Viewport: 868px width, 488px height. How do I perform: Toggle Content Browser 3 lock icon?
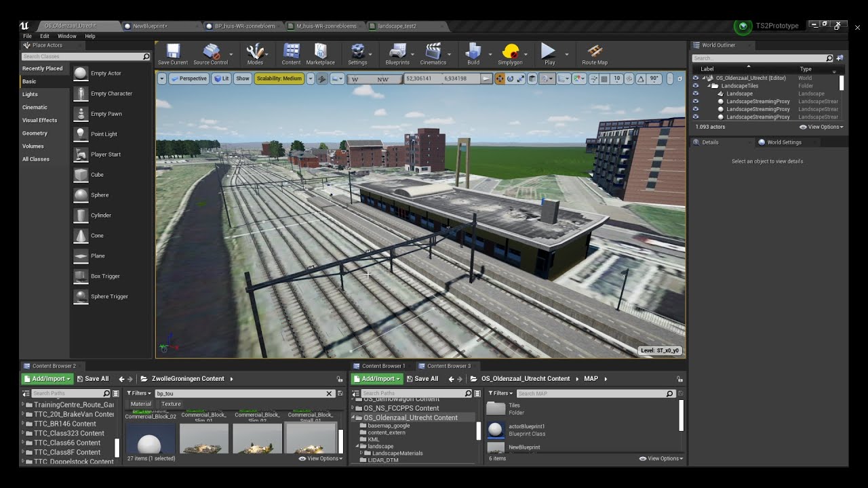(x=679, y=380)
